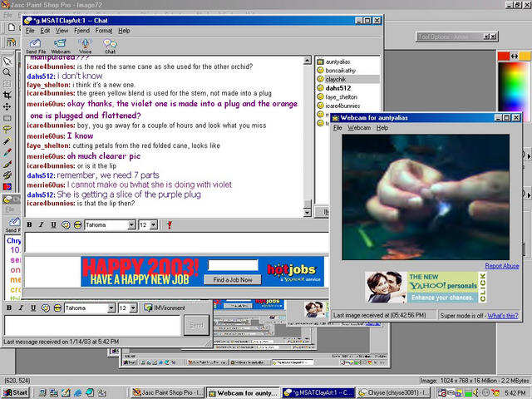Open font size 12 dropdown in chat room
Screen dimensions: 532x399
click(x=154, y=225)
